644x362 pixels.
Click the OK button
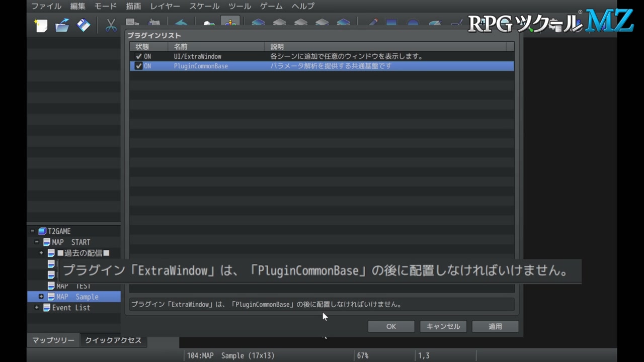[391, 326]
